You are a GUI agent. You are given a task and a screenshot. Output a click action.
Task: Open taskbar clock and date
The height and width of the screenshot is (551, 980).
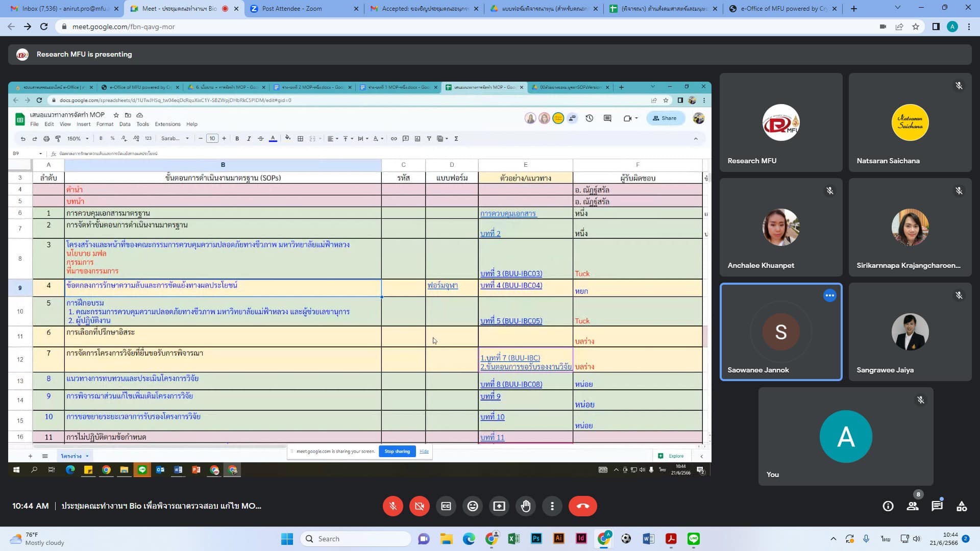click(943, 539)
